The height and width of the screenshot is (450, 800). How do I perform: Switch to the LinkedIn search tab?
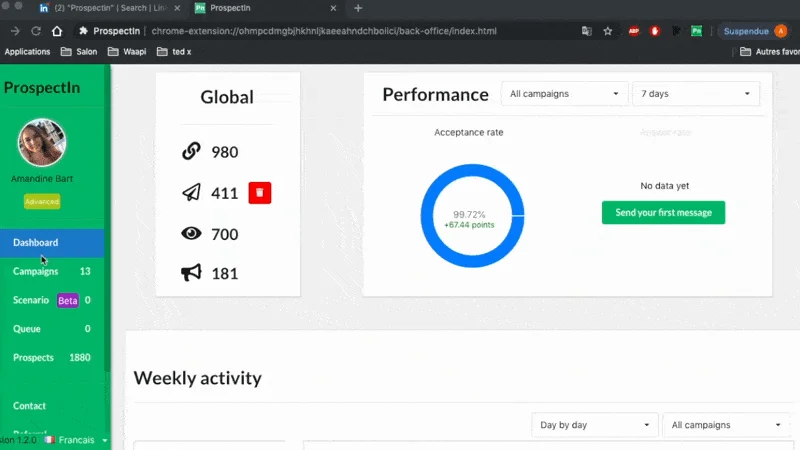coord(110,8)
